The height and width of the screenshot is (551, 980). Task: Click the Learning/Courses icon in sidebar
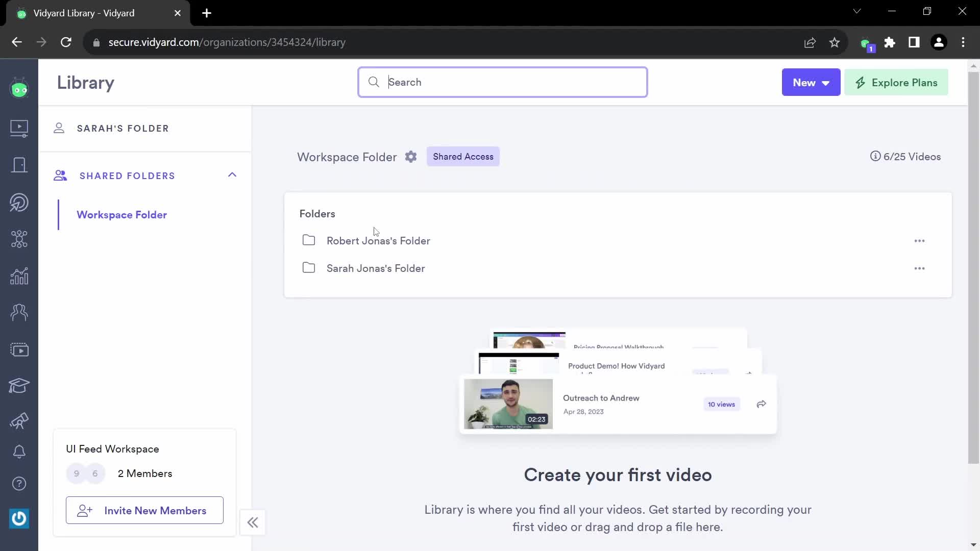(19, 387)
